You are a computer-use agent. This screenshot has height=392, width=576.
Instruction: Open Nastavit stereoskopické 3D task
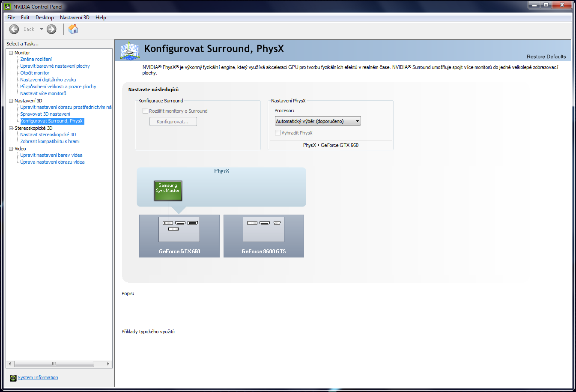48,135
